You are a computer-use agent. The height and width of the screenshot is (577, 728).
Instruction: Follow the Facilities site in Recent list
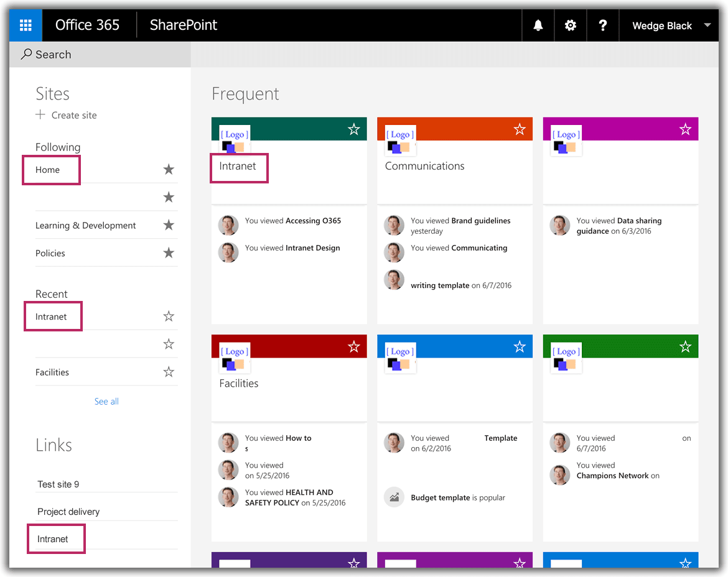(169, 372)
